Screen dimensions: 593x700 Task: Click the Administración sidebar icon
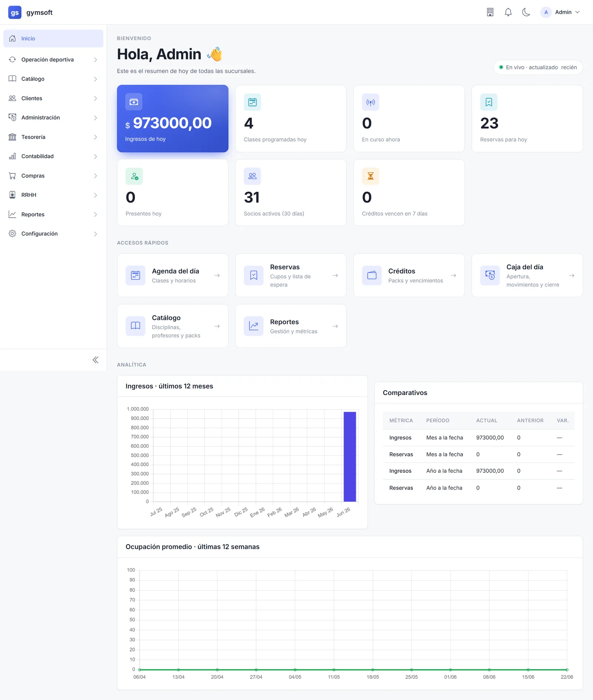point(12,117)
